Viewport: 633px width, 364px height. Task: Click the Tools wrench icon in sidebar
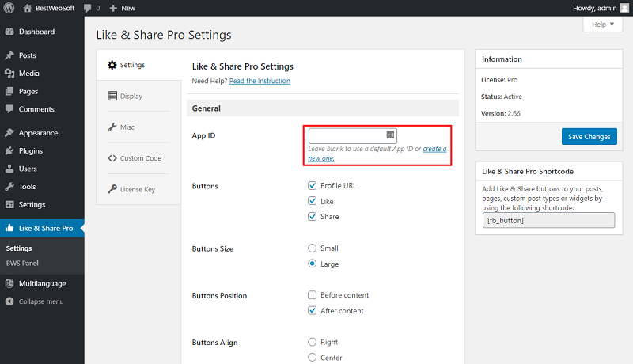click(9, 187)
